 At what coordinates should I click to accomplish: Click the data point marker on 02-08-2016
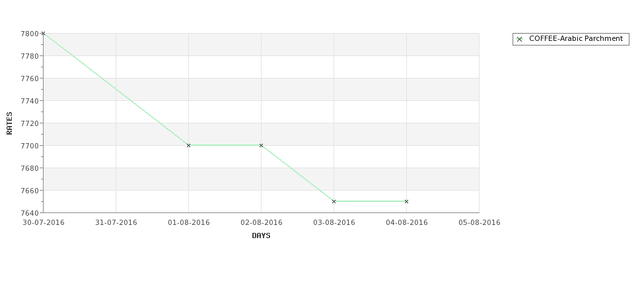[261, 145]
